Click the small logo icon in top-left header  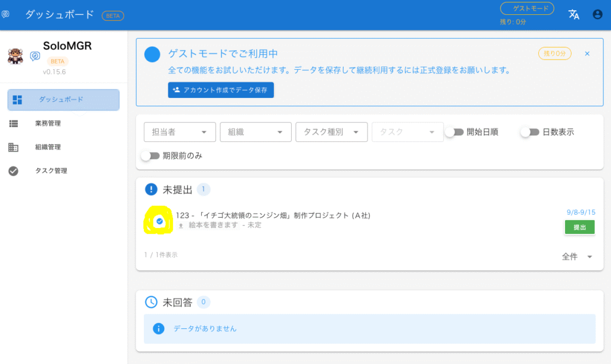click(x=6, y=14)
